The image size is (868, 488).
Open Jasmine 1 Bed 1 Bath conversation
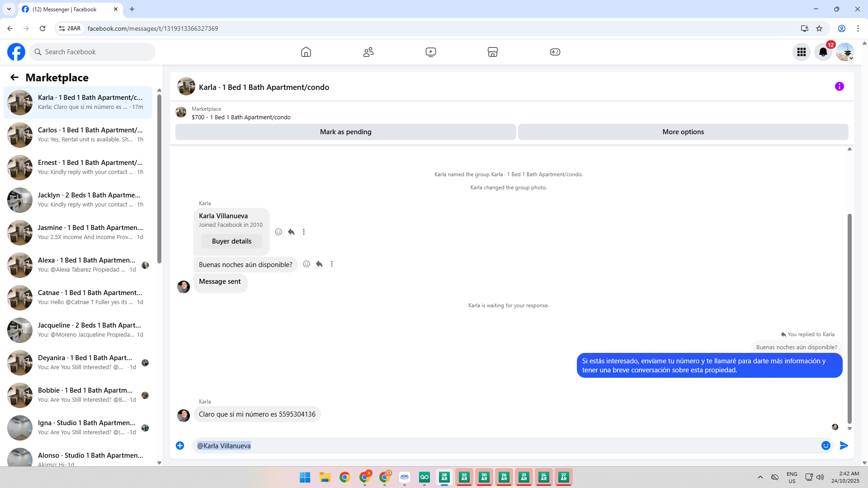[78, 233]
